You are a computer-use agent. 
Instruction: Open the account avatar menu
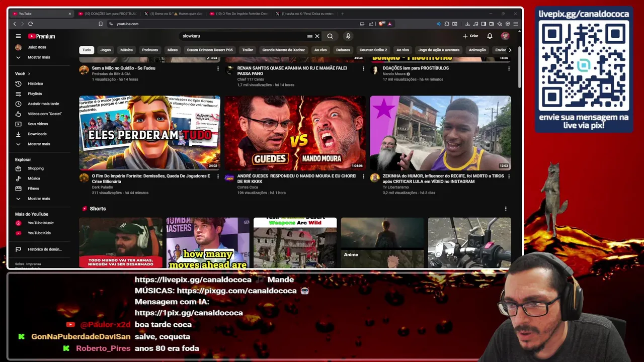pos(505,36)
